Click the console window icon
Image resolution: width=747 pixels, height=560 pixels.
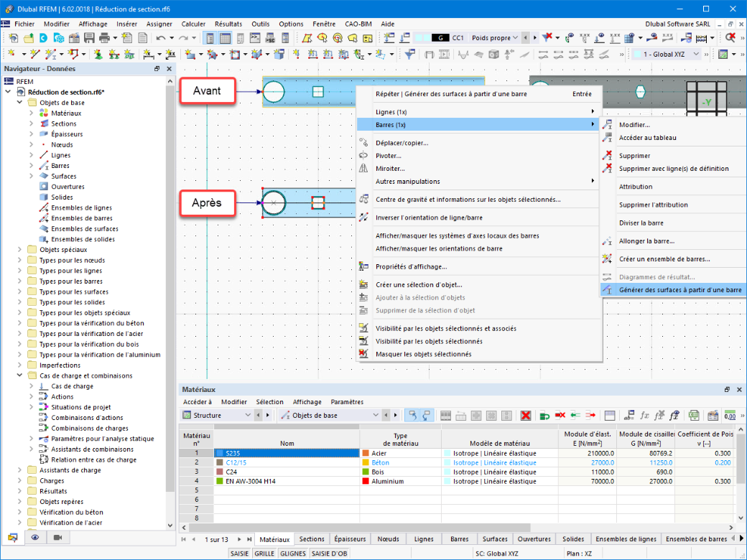point(255,37)
